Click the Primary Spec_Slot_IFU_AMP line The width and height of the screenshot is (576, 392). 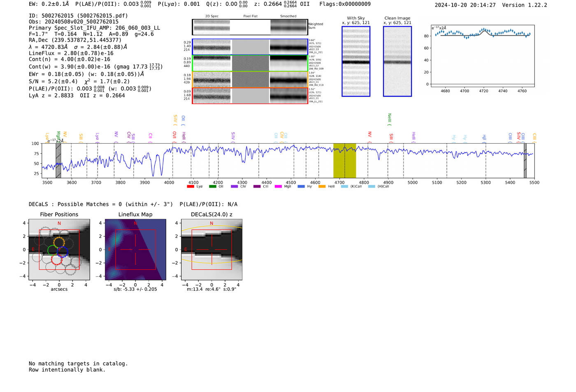[x=94, y=28]
